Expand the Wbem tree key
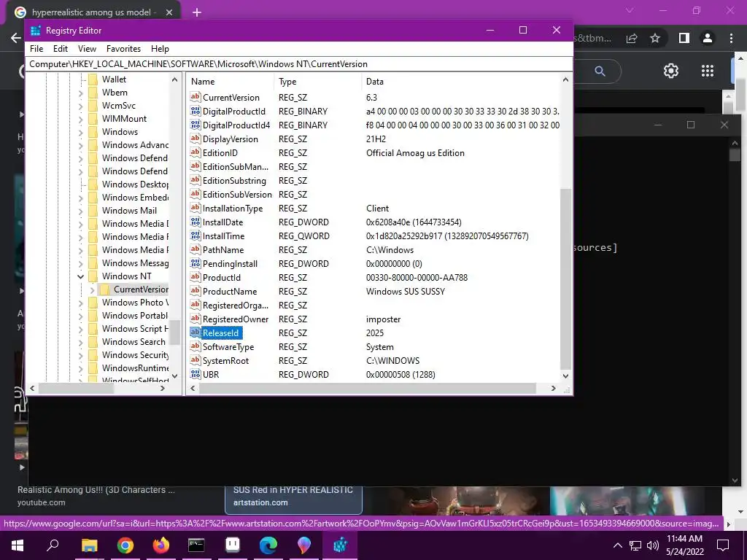Viewport: 747px width, 560px height. tap(80, 93)
